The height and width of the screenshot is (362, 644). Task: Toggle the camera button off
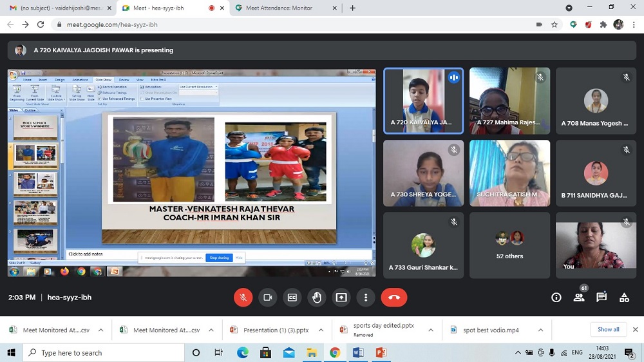point(267,298)
